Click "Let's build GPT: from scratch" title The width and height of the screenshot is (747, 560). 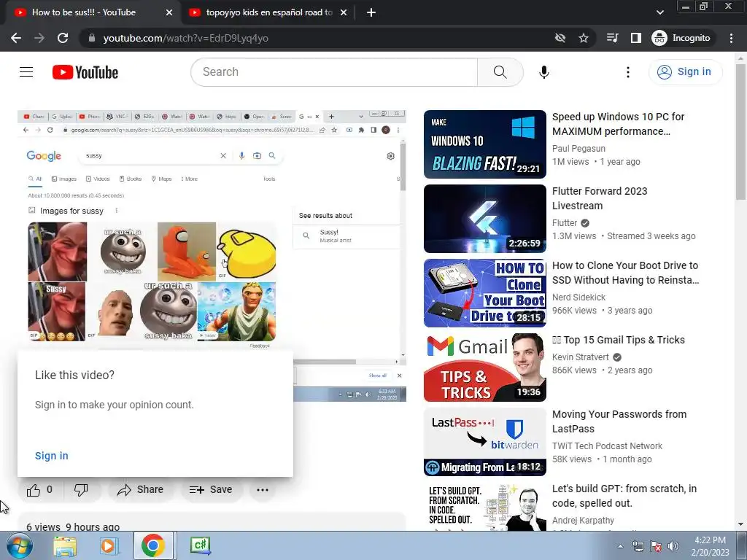click(624, 496)
